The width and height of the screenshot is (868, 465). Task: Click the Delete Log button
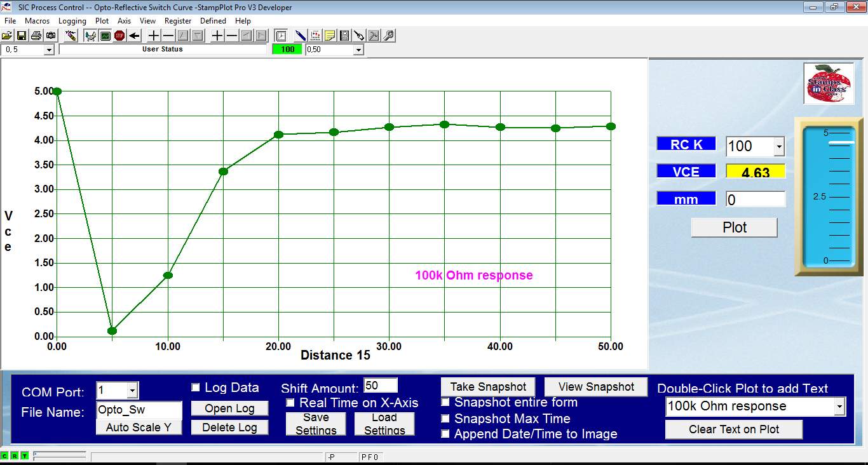(229, 428)
